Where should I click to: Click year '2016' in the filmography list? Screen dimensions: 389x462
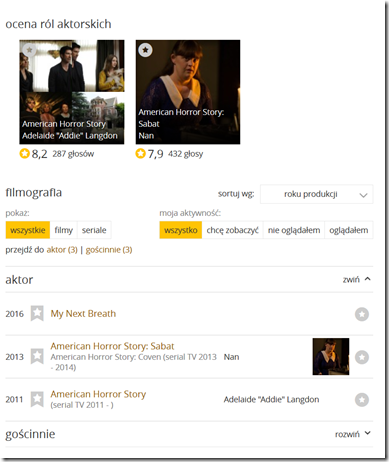tap(15, 314)
